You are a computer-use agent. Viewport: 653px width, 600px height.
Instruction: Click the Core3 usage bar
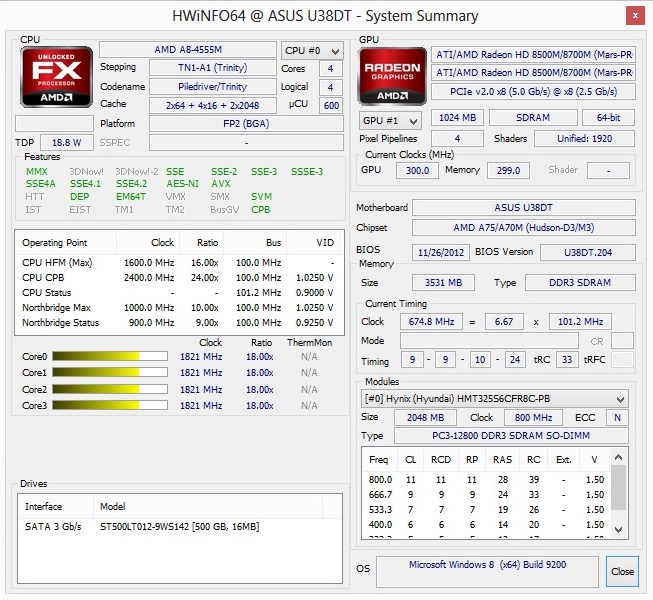[x=110, y=405]
